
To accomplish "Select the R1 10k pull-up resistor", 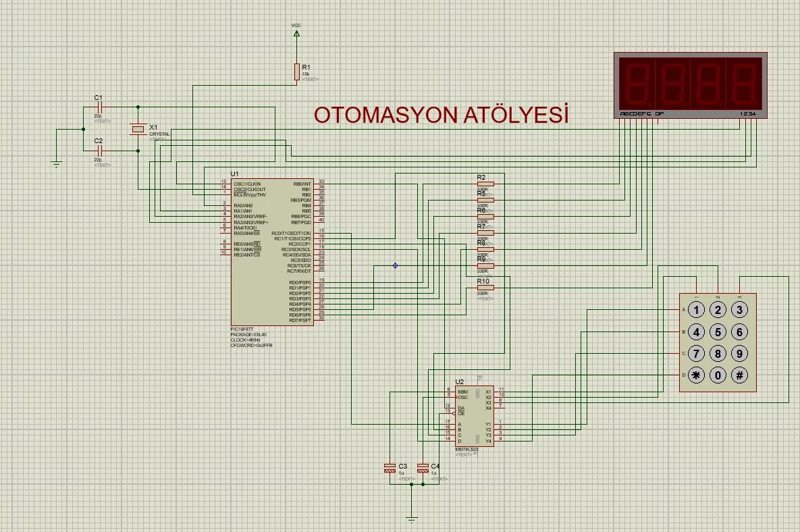I will [x=296, y=72].
